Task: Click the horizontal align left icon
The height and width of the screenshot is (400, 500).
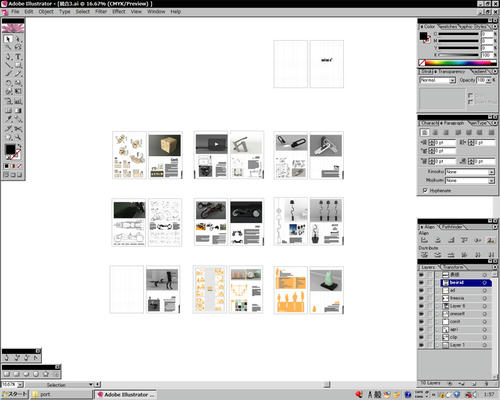Action: (x=424, y=240)
